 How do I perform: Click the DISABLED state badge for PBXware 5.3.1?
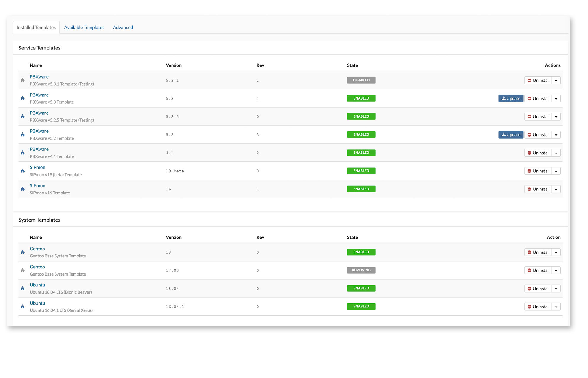pos(361,80)
